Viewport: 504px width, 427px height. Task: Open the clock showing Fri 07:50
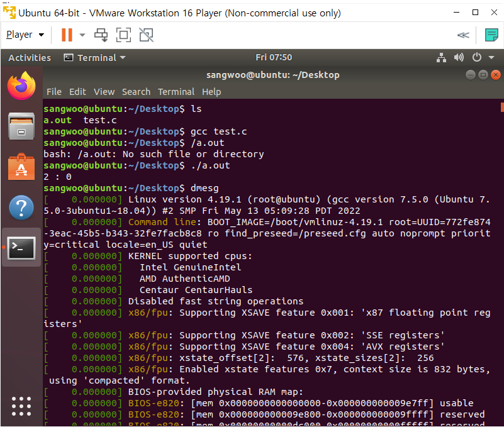[x=274, y=57]
